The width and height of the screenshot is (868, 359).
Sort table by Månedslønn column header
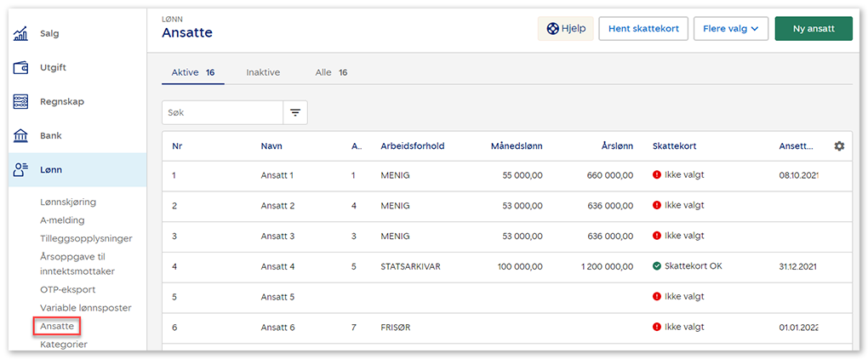[x=517, y=146]
